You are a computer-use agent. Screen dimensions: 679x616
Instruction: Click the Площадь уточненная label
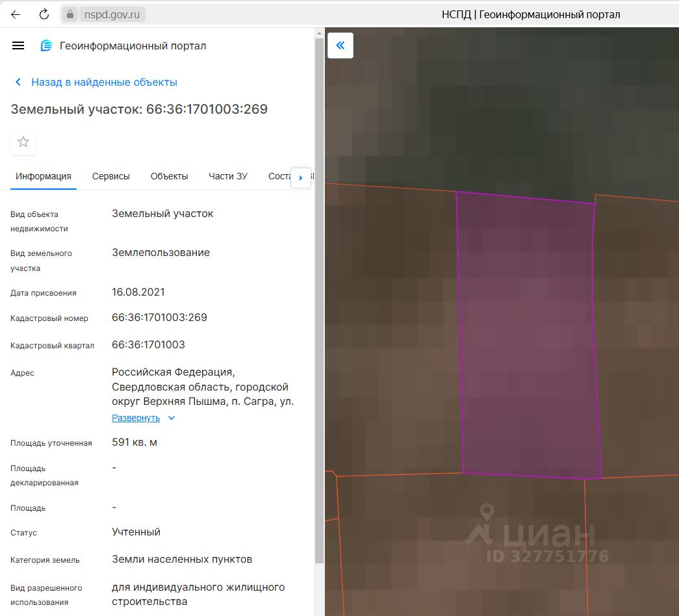tap(51, 443)
